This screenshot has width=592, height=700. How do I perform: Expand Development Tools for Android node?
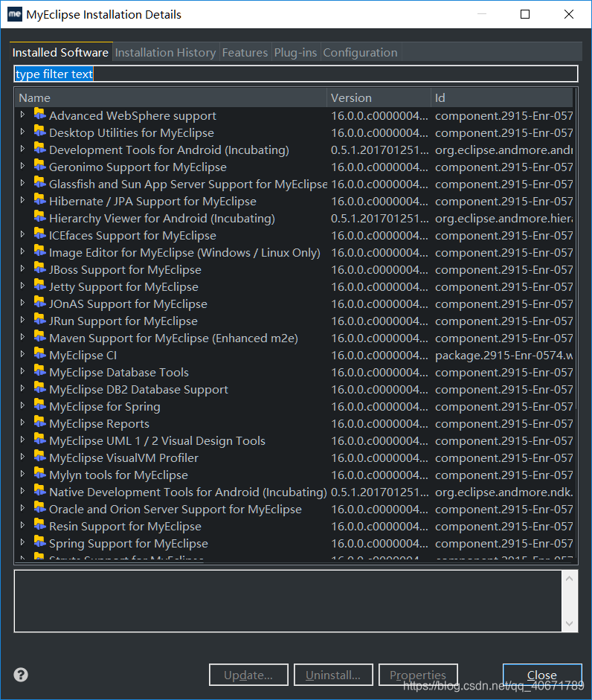pos(22,149)
